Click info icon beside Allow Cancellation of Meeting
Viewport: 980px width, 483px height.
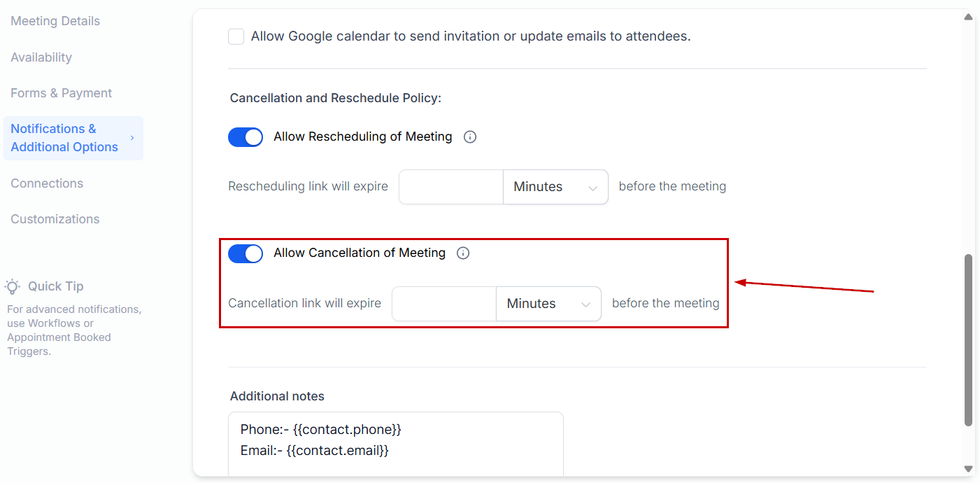pyautogui.click(x=463, y=253)
